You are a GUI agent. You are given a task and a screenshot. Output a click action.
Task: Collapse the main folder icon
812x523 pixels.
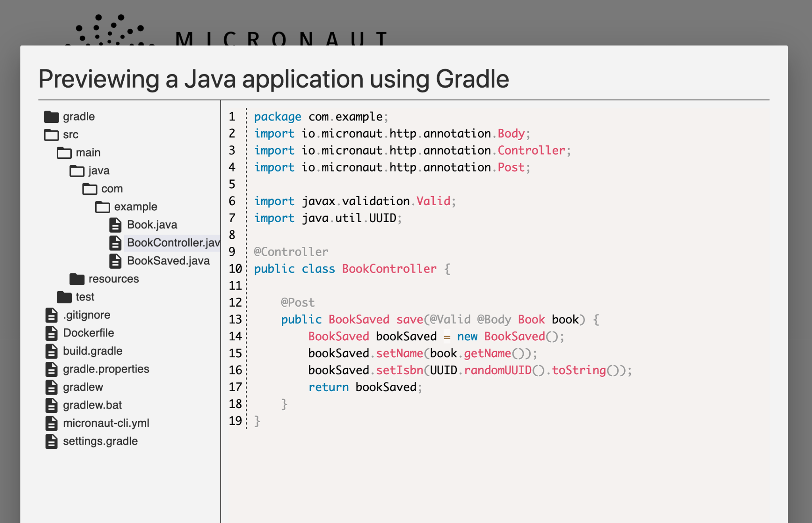point(64,153)
